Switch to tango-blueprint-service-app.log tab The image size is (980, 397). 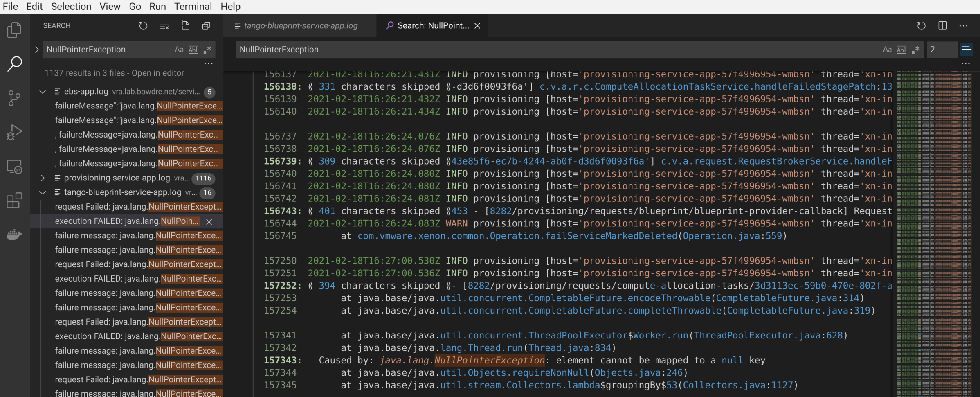tap(300, 26)
